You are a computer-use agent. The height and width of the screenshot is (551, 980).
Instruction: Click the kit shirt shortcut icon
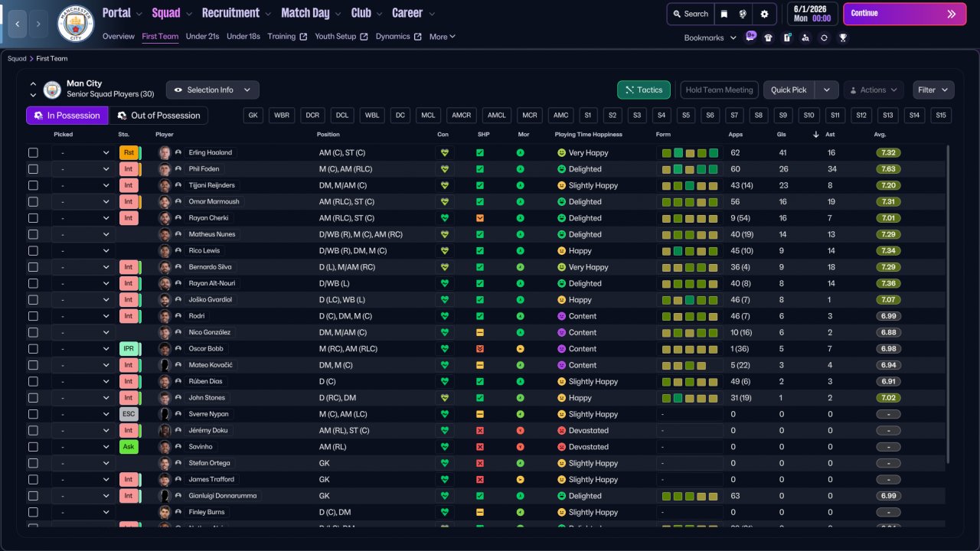click(769, 37)
